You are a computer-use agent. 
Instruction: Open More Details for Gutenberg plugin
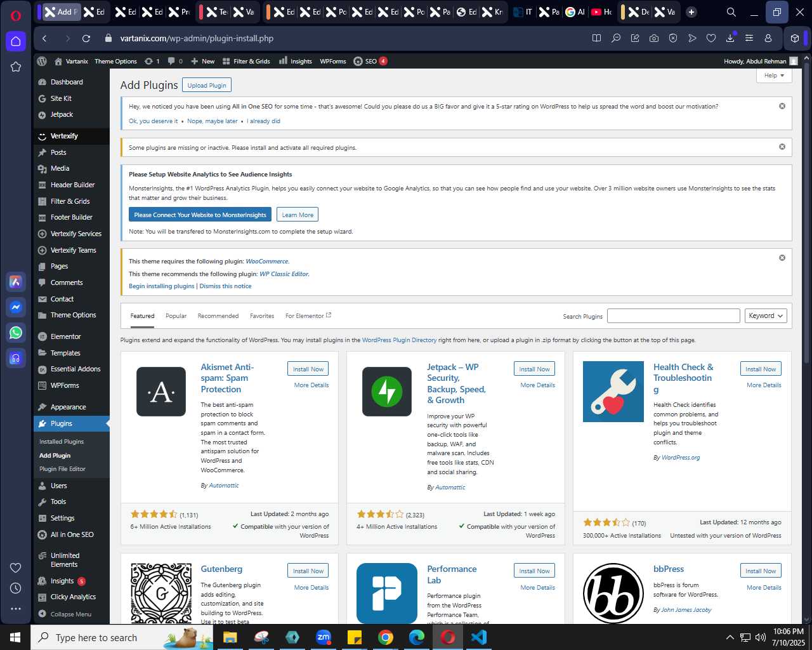click(x=311, y=587)
